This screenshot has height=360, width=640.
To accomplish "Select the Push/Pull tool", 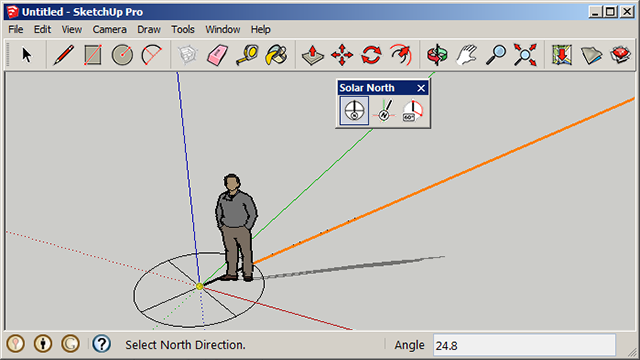I will tap(313, 55).
